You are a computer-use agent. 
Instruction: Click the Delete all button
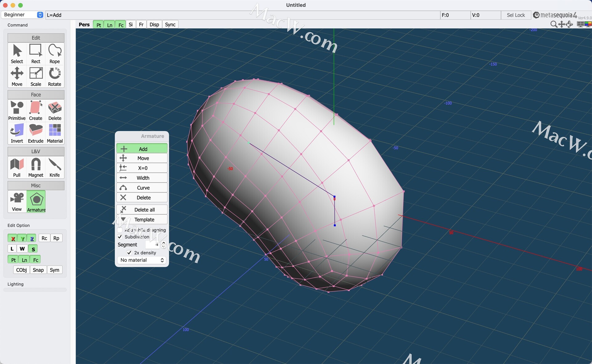click(142, 210)
